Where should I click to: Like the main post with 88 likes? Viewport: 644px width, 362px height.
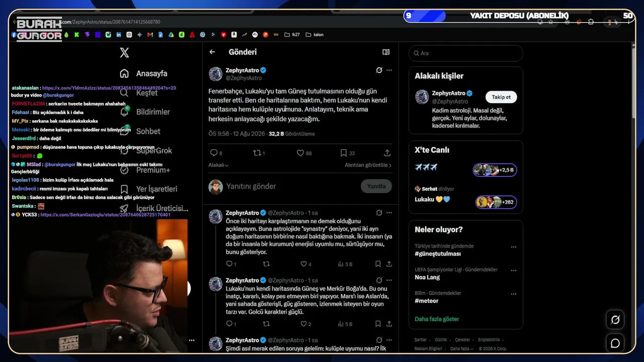[x=304, y=153]
